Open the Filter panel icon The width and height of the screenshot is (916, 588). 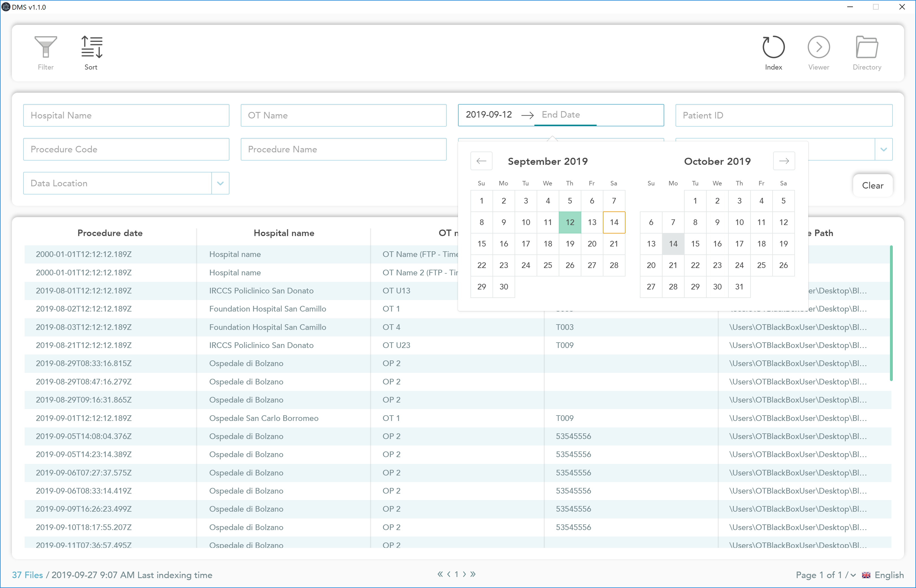click(x=46, y=47)
